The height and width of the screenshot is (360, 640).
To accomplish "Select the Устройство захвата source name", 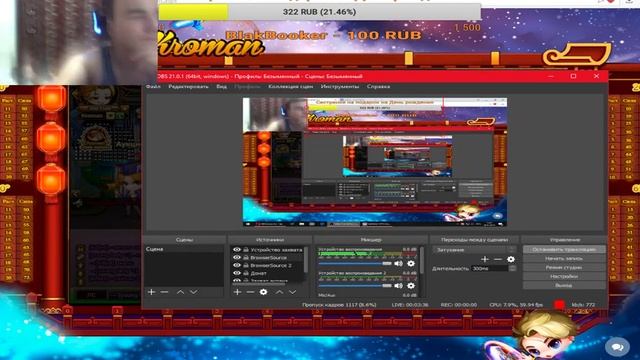I will (x=276, y=249).
